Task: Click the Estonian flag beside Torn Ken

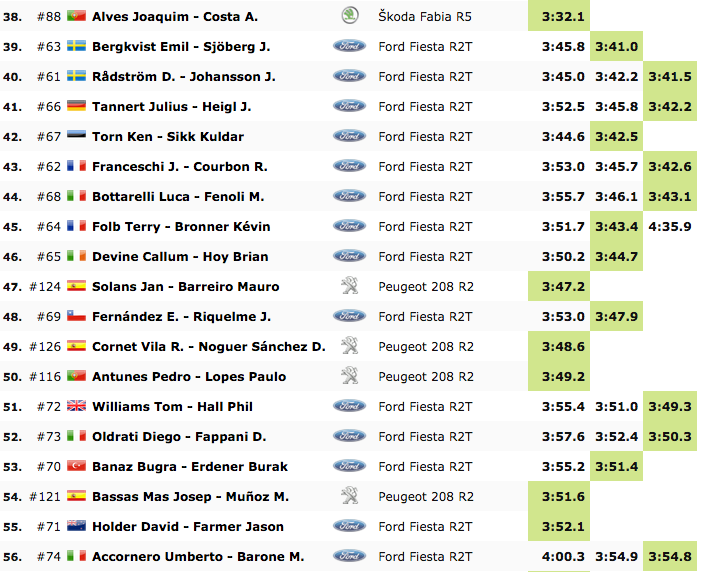Action: [x=76, y=136]
